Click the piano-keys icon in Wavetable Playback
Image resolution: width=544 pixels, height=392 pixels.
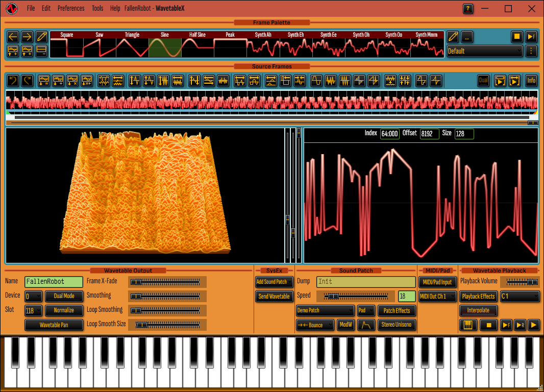click(x=468, y=325)
